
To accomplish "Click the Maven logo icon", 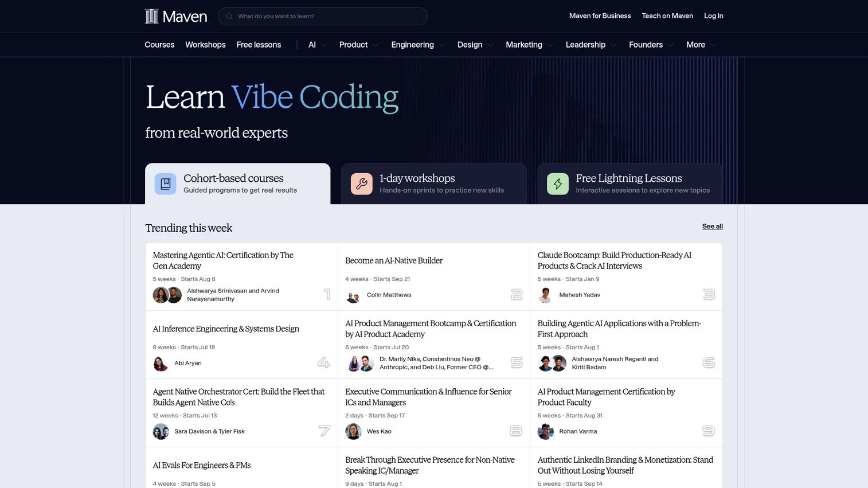I will click(x=151, y=16).
